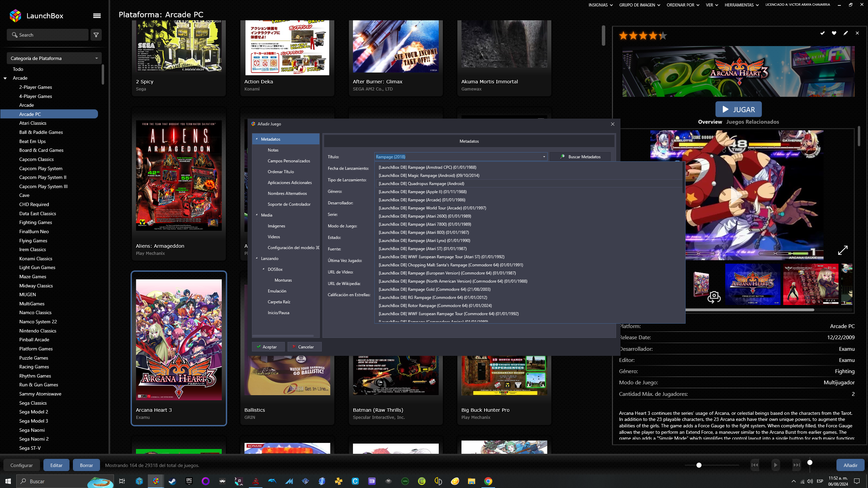Adjust the image size zoom slider
The width and height of the screenshot is (868, 488).
tap(699, 465)
